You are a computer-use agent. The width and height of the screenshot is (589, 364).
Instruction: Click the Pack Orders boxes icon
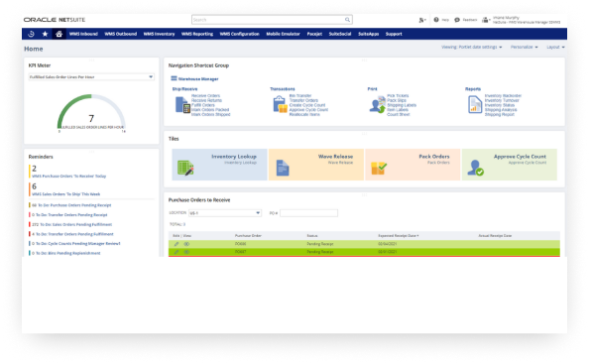(379, 168)
